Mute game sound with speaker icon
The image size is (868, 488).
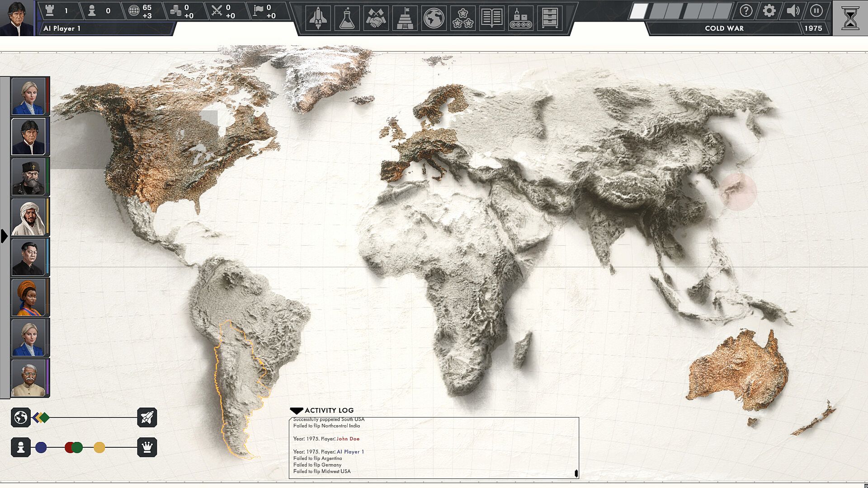coord(793,10)
